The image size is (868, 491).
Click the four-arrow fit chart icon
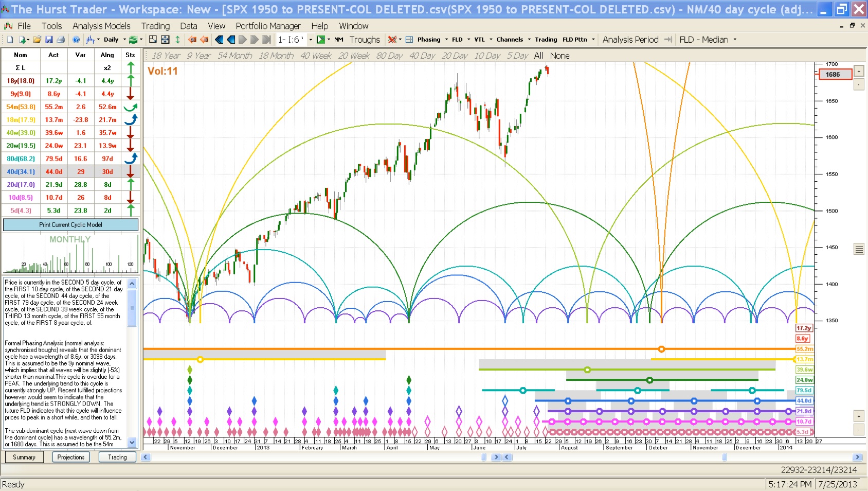(165, 40)
